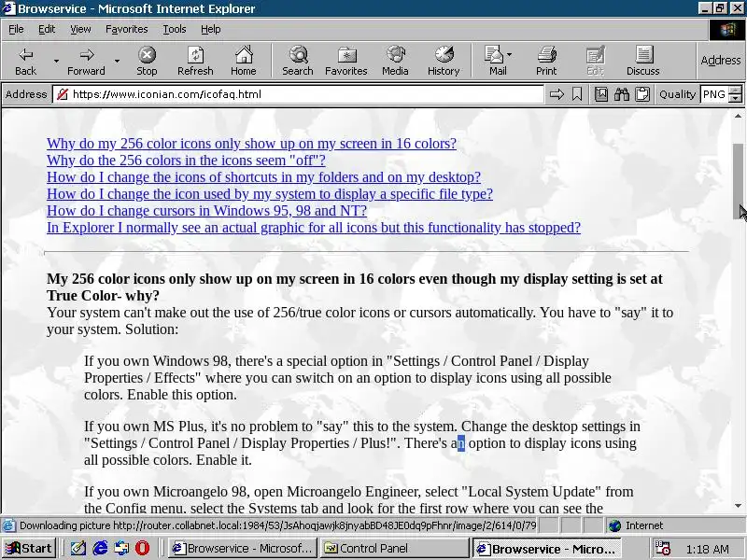Click the scrollbar down arrow
This screenshot has width=747, height=560.
tap(738, 506)
